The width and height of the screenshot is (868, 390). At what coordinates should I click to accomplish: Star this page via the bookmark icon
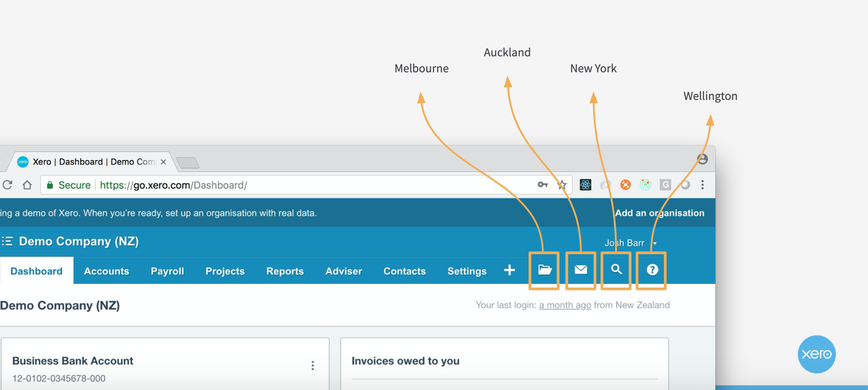coord(561,185)
